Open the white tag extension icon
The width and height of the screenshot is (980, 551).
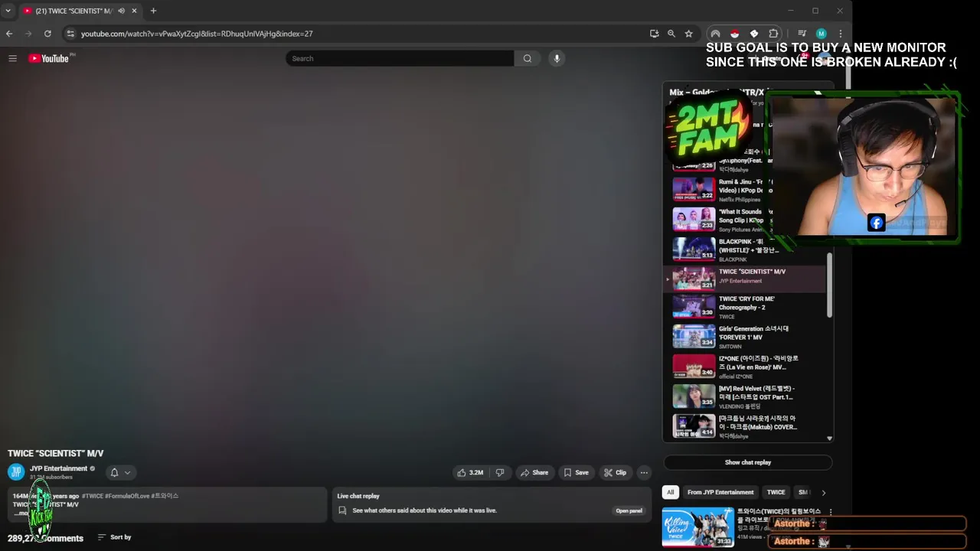click(754, 34)
